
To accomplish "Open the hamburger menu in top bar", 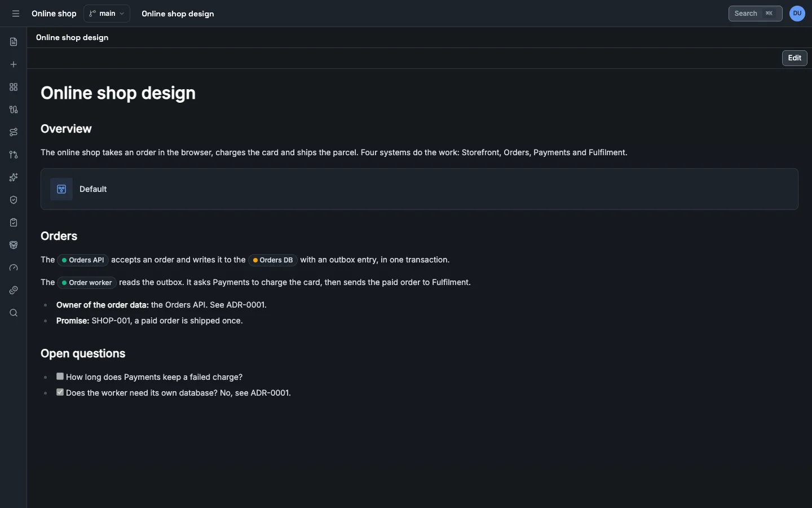I will (x=16, y=14).
